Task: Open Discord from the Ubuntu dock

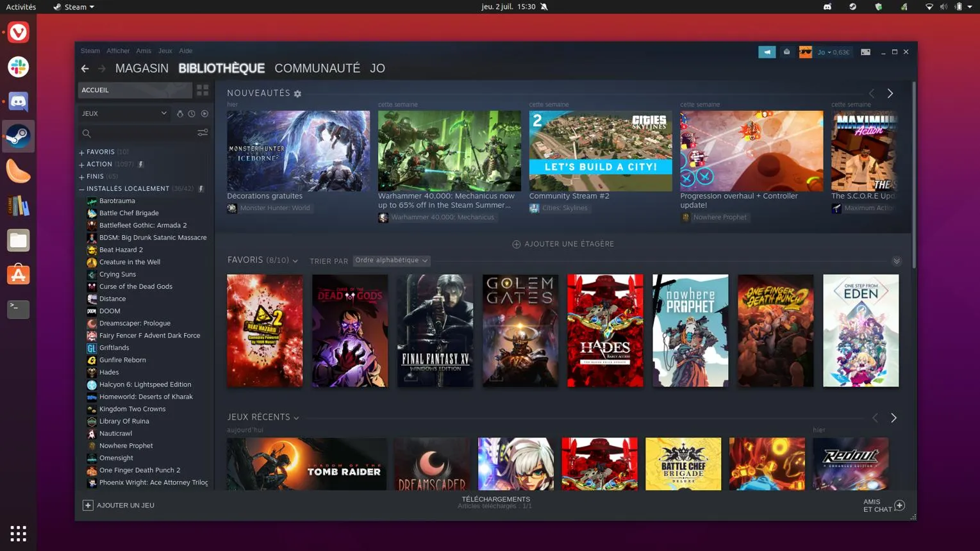Action: pyautogui.click(x=18, y=101)
